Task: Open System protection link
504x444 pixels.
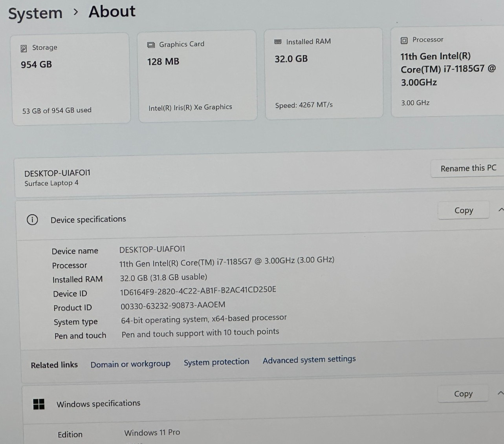Action: coord(216,362)
